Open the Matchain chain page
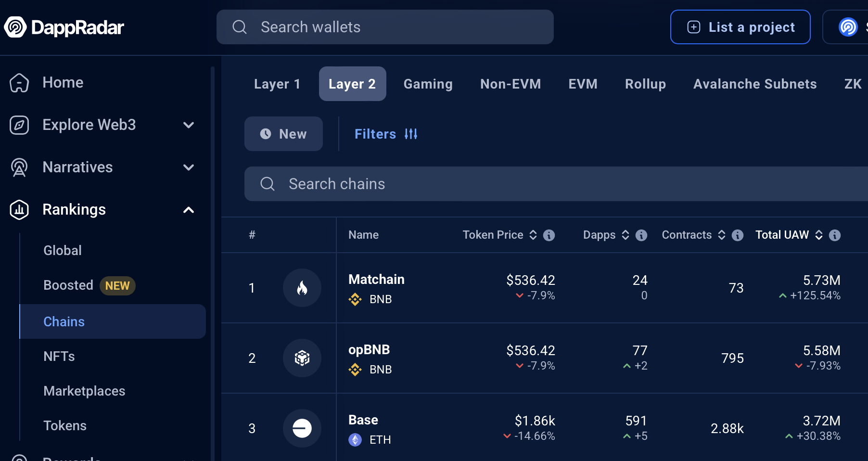Screen dimensions: 868x461 [x=376, y=280]
